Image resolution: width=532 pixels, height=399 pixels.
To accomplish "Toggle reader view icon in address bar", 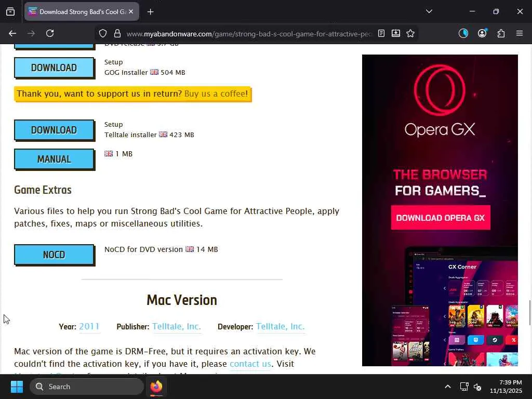I will [x=381, y=33].
